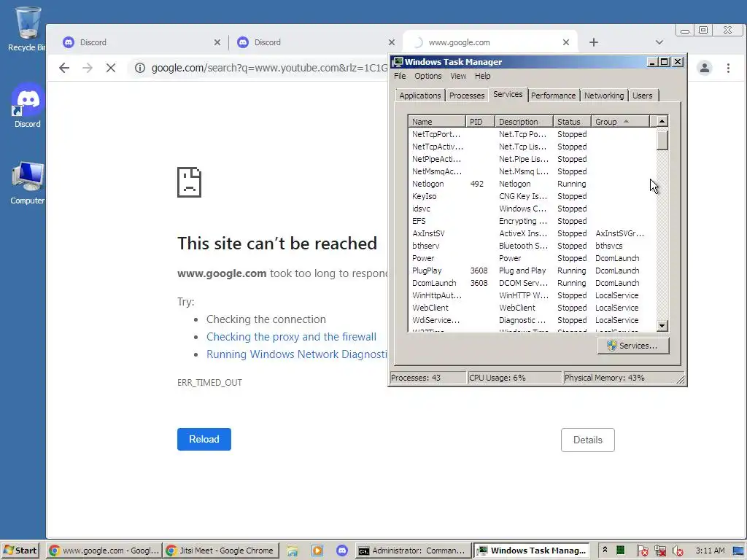
Task: Open Chrome profile avatar menu
Action: click(x=705, y=68)
